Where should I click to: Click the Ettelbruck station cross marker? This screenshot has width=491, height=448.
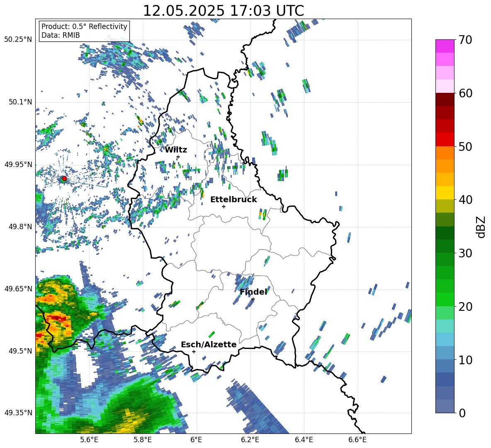point(224,206)
